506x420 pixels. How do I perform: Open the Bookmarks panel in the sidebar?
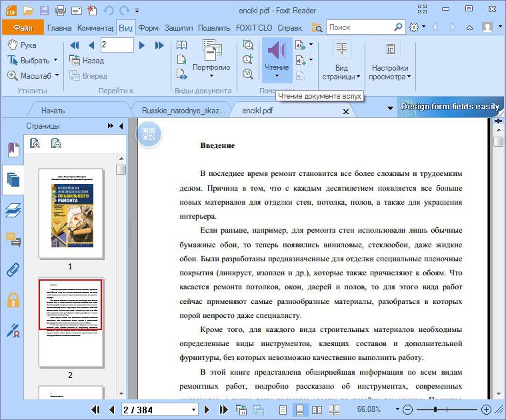click(12, 150)
